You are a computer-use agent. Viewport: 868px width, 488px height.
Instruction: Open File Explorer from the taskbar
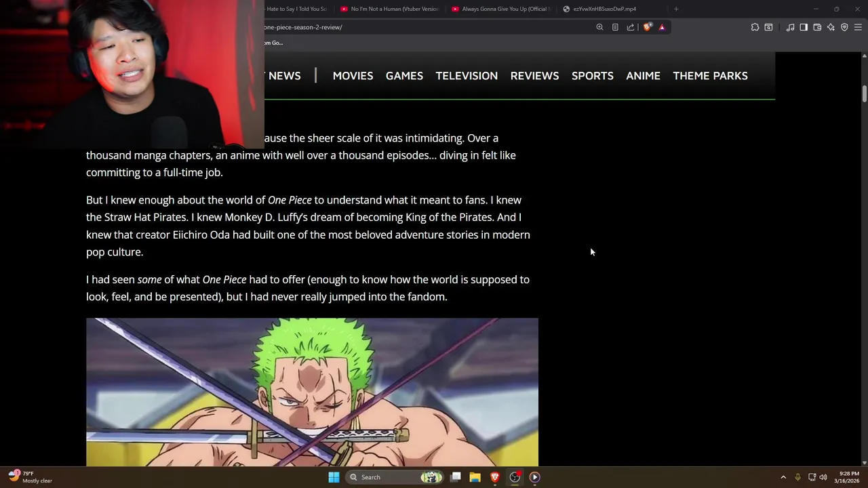[x=475, y=477]
